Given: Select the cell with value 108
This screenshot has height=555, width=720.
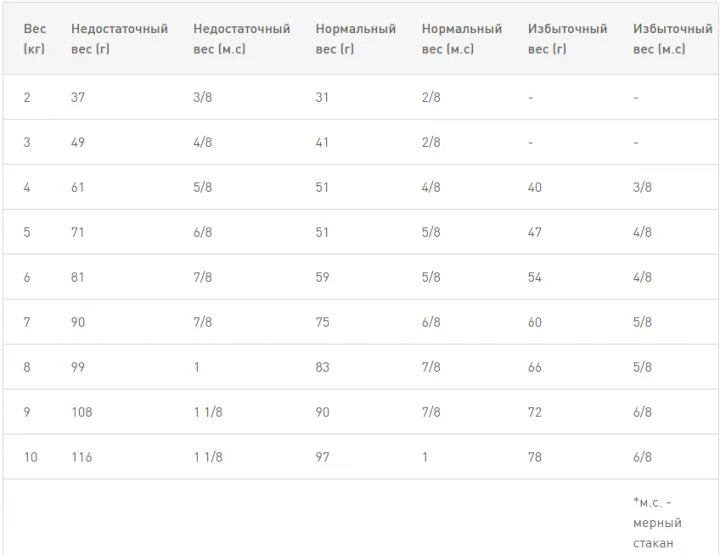Looking at the screenshot, I should pos(82,412).
